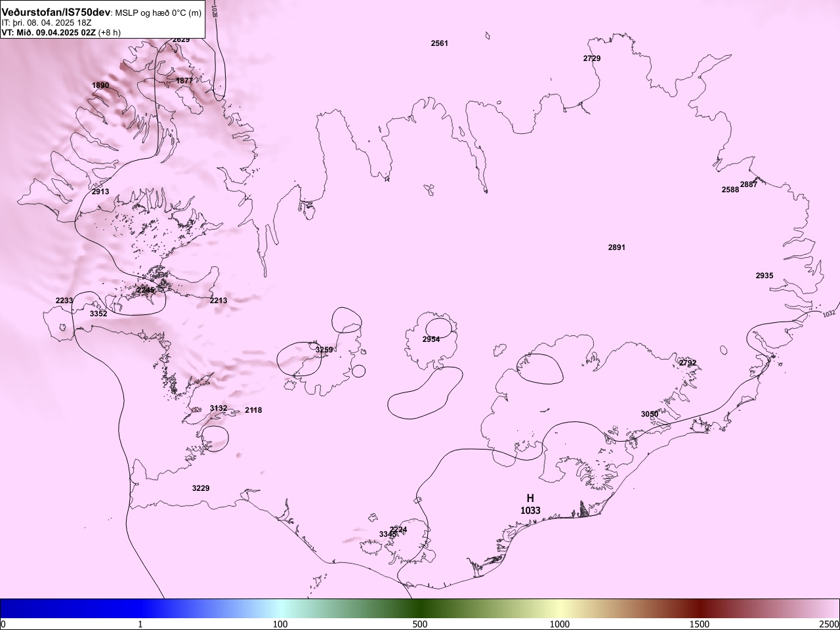Click the 1032 isobar contour label

pyautogui.click(x=830, y=314)
